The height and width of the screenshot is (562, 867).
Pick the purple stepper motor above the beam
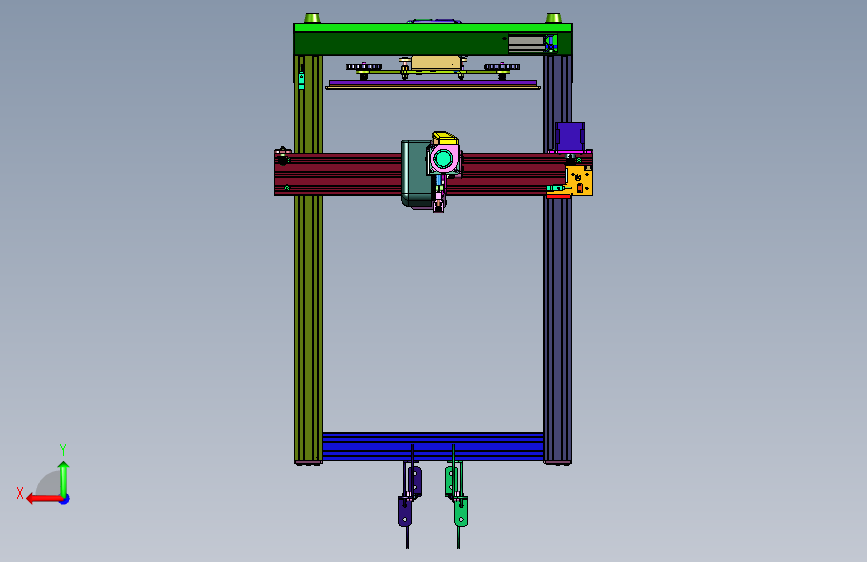(x=570, y=136)
